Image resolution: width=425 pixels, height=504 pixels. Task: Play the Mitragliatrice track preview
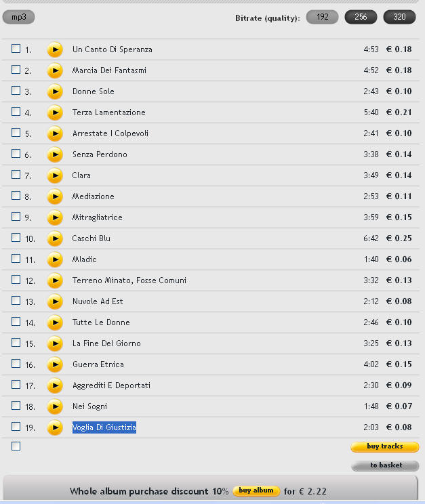pyautogui.click(x=55, y=217)
